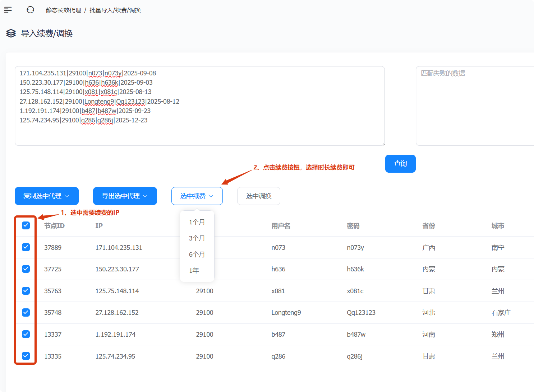Uncheck the row for node 13335
The image size is (534, 392).
coord(26,356)
